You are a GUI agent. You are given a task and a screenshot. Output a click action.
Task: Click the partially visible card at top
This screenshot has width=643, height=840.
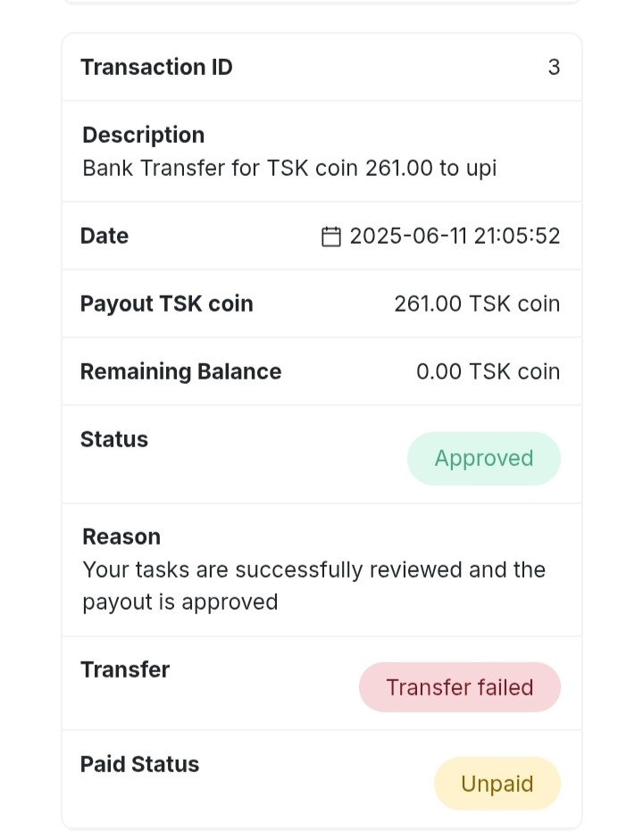click(321, 2)
